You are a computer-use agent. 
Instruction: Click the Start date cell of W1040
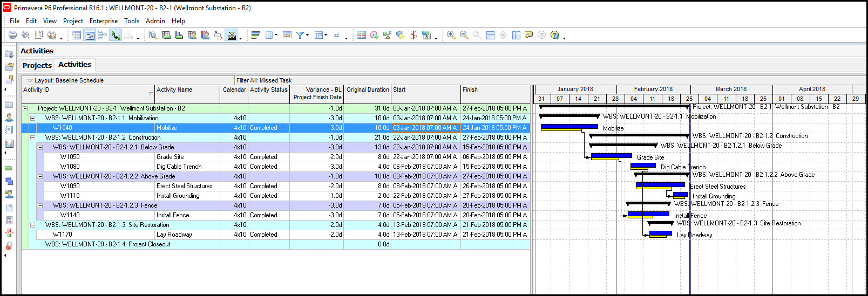click(x=425, y=128)
